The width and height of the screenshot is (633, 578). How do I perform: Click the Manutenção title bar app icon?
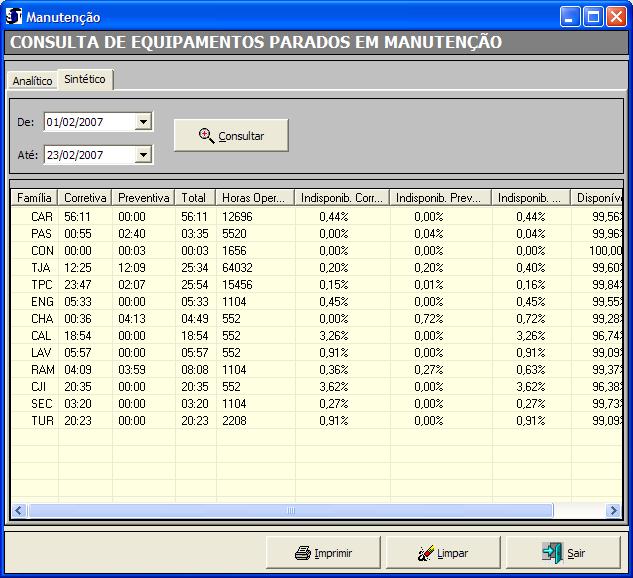(x=14, y=17)
